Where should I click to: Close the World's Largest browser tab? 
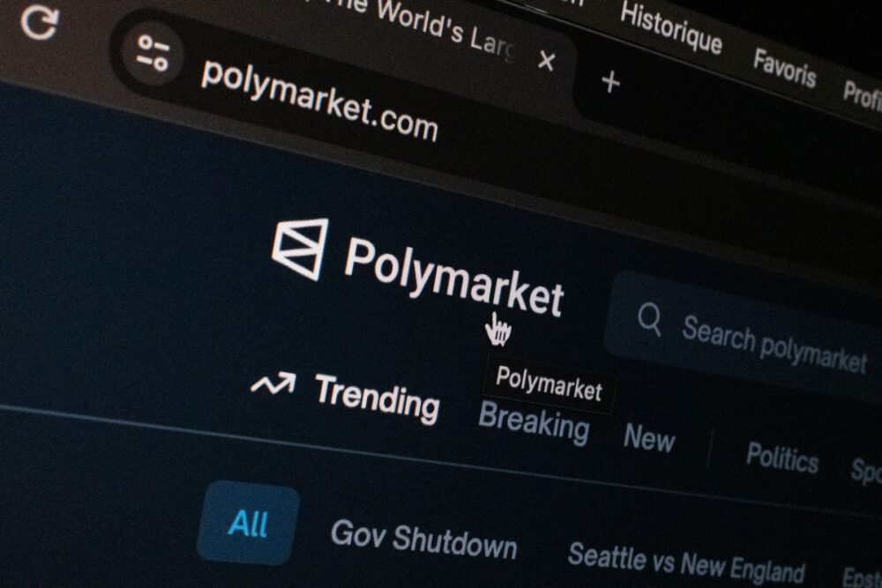coord(546,60)
